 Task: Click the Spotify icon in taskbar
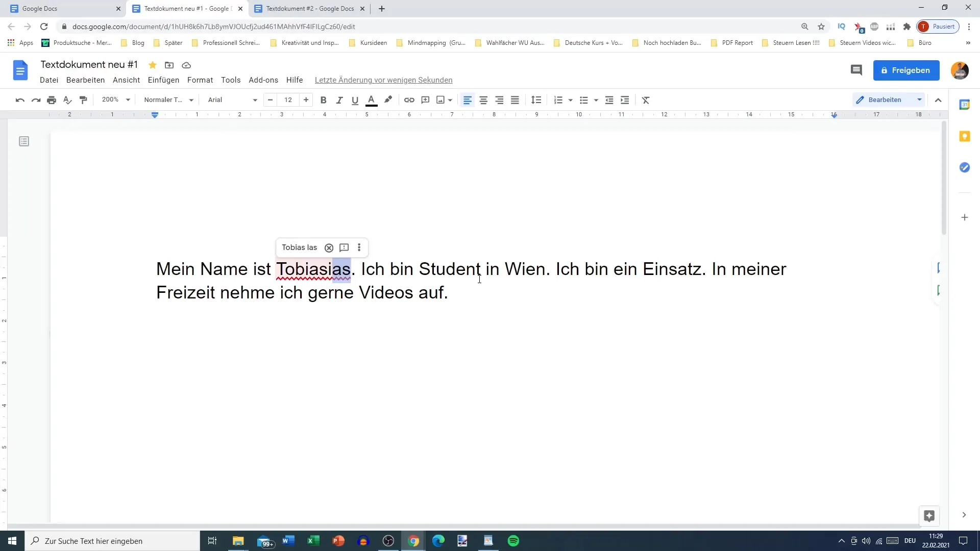513,541
